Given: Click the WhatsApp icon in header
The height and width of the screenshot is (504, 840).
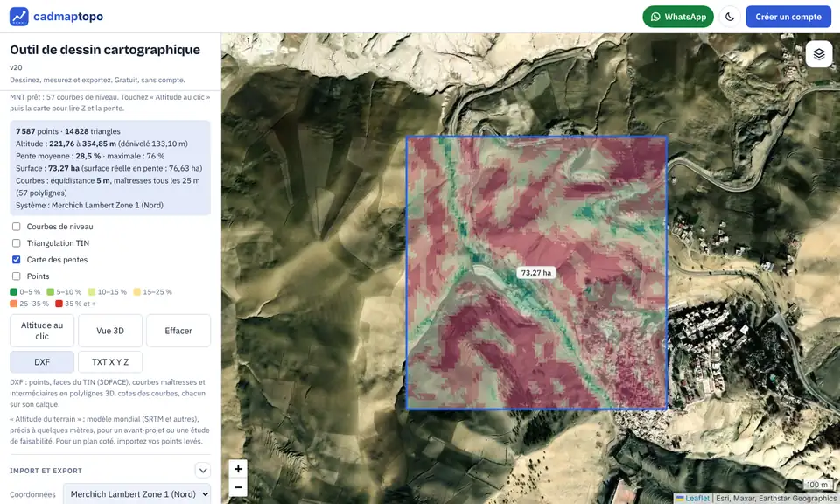Looking at the screenshot, I should pos(655,17).
